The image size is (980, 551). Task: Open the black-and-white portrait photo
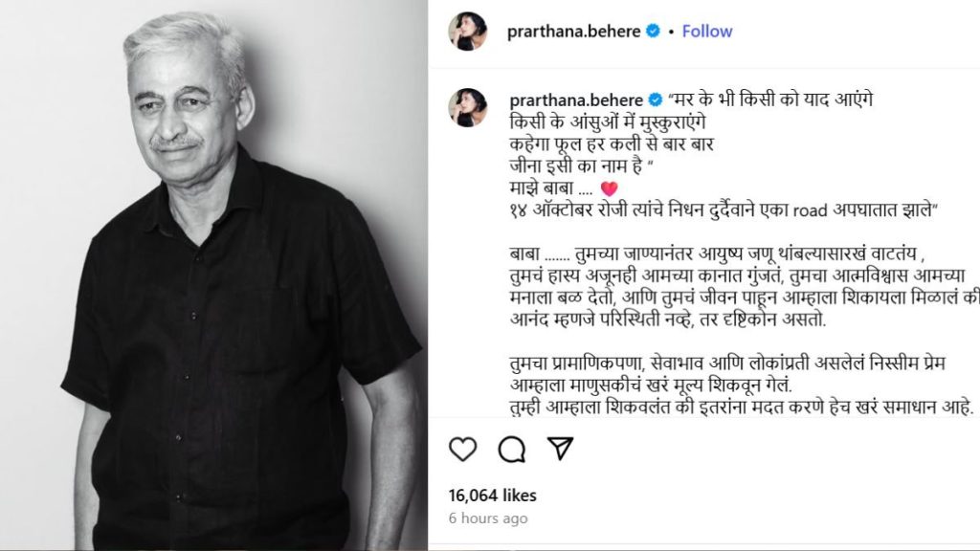[213, 275]
